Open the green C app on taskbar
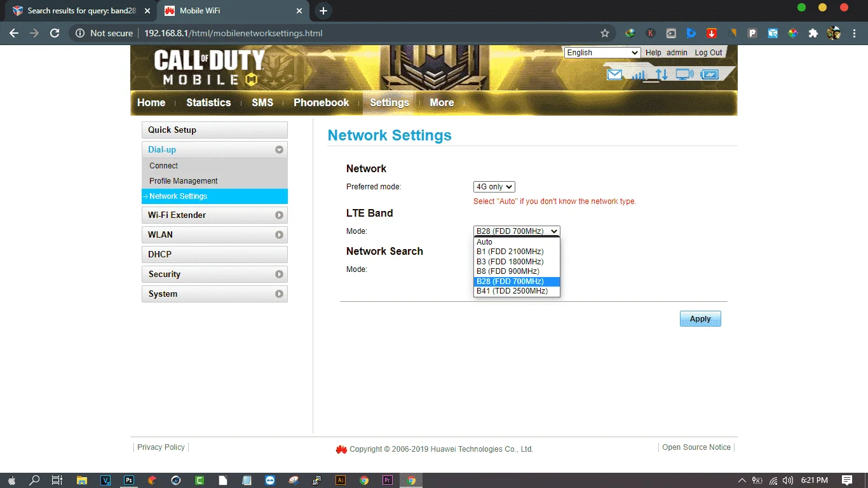 point(200,480)
